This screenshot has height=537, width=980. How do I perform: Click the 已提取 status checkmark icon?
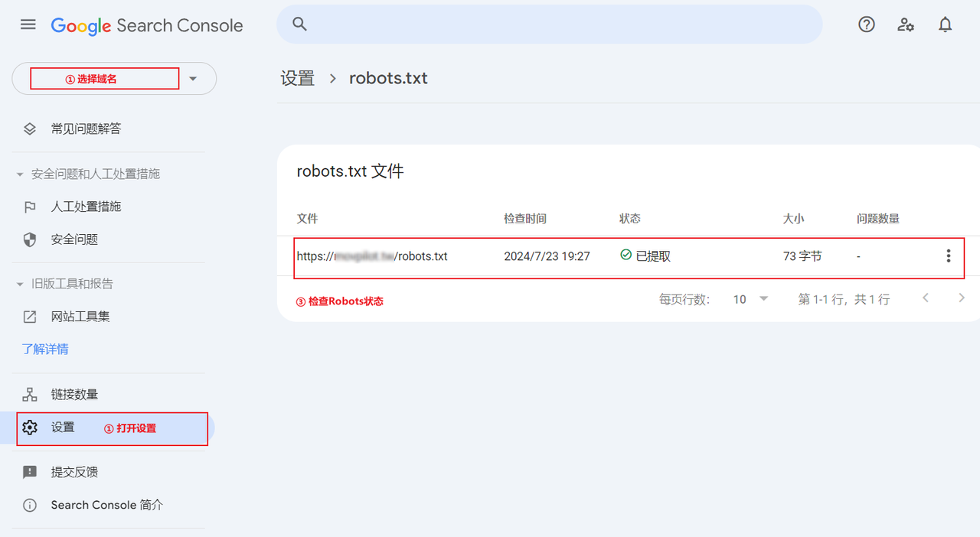626,255
